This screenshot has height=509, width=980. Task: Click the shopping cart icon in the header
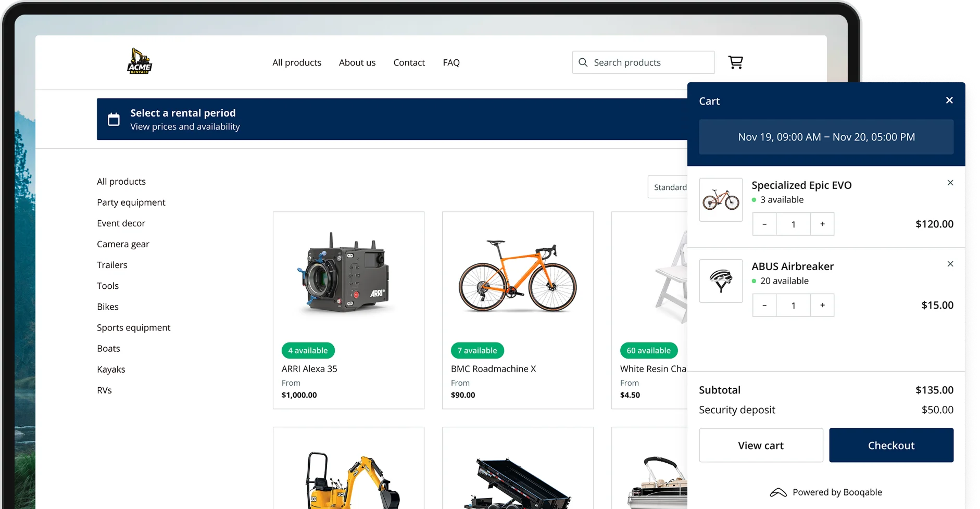point(735,62)
